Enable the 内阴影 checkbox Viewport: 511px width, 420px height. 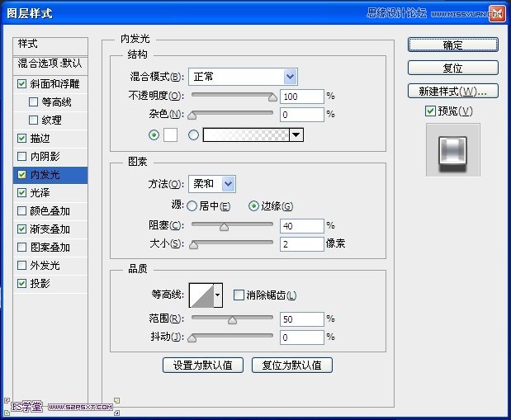click(x=21, y=157)
